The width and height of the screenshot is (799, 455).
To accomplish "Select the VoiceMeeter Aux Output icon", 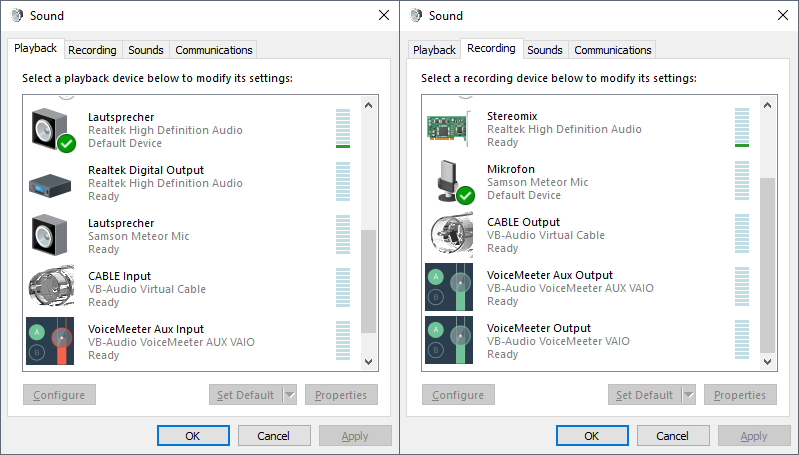I will [449, 288].
